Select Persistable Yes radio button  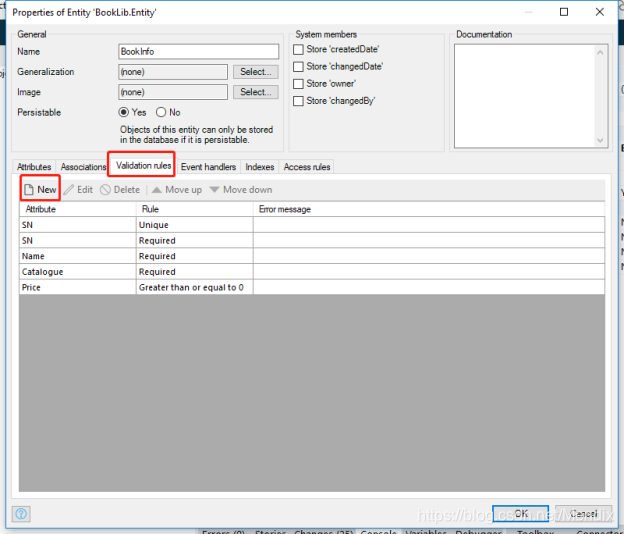(x=124, y=112)
